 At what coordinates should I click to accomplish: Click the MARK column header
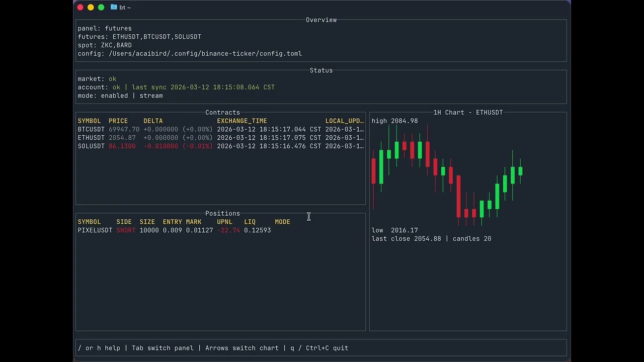point(194,222)
